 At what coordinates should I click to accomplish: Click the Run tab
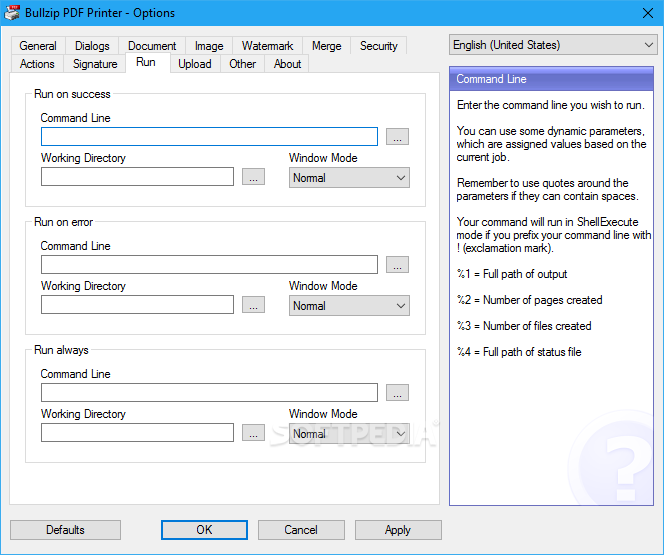146,63
